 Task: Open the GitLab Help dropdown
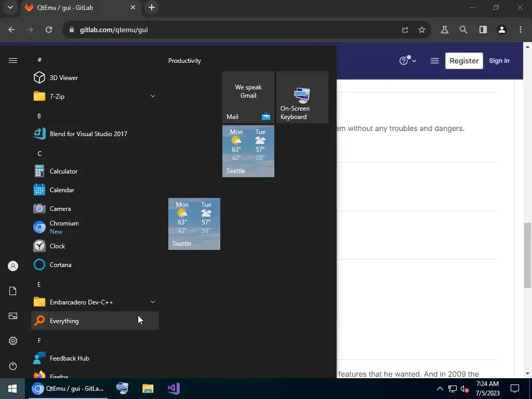click(x=407, y=61)
